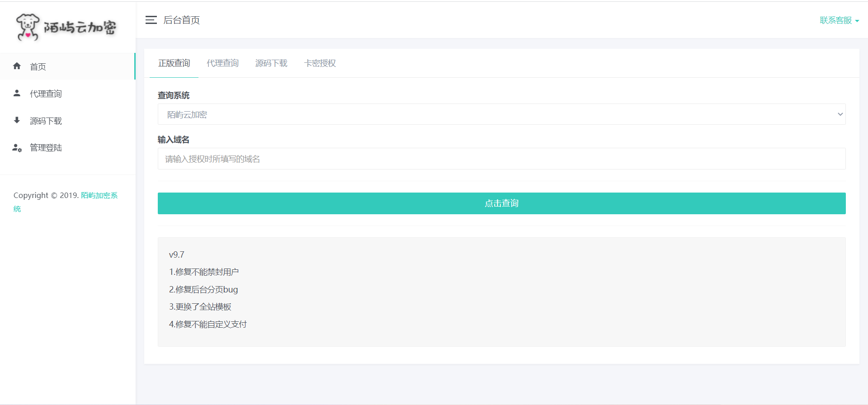The image size is (868, 405).
Task: Select 源码下载 label in the sidebar menu
Action: [x=46, y=121]
